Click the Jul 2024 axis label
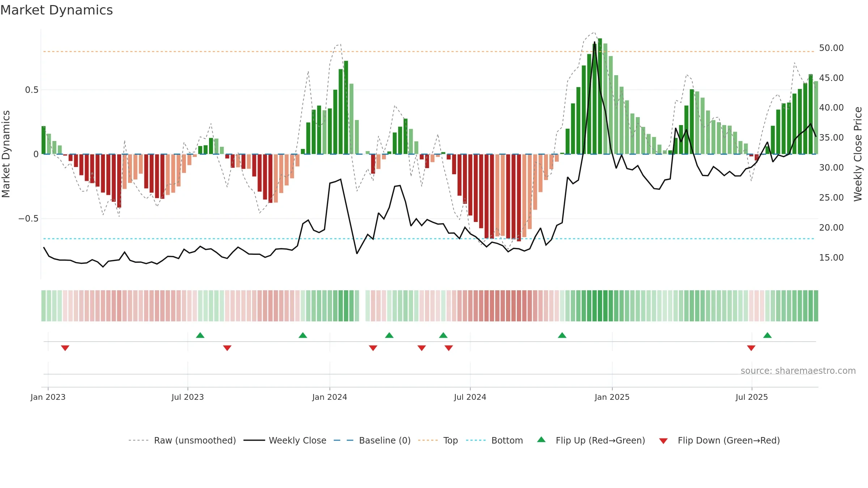The width and height of the screenshot is (868, 488). (x=470, y=397)
